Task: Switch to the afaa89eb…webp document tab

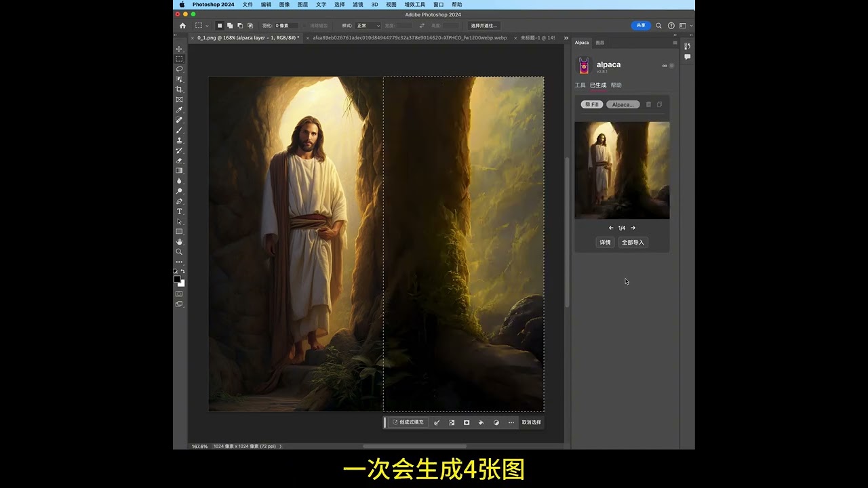Action: point(410,38)
